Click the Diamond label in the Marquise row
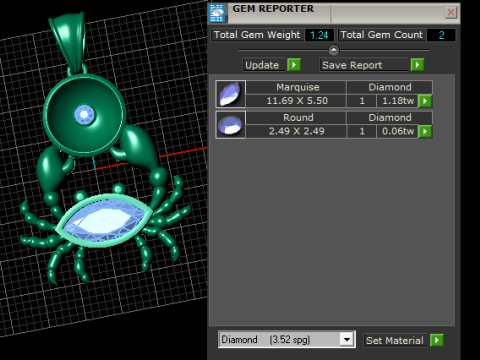Screen dimensions: 480x360 390,87
